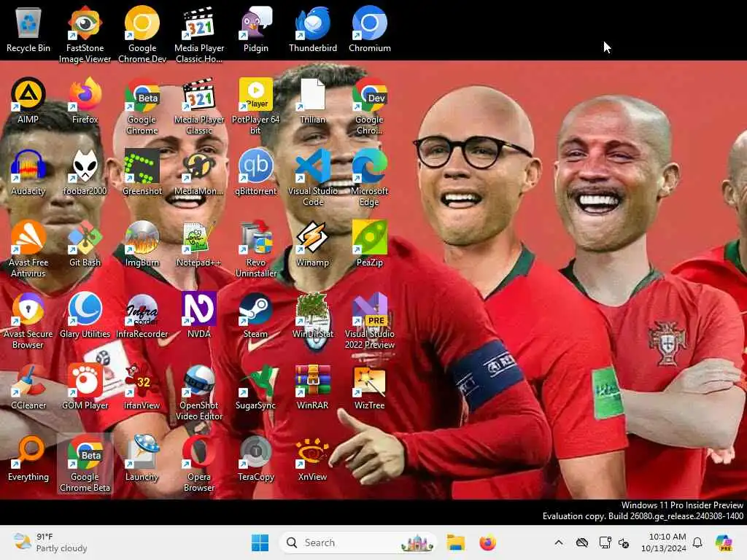
Task: Select foobar2000 icon
Action: coord(85,172)
